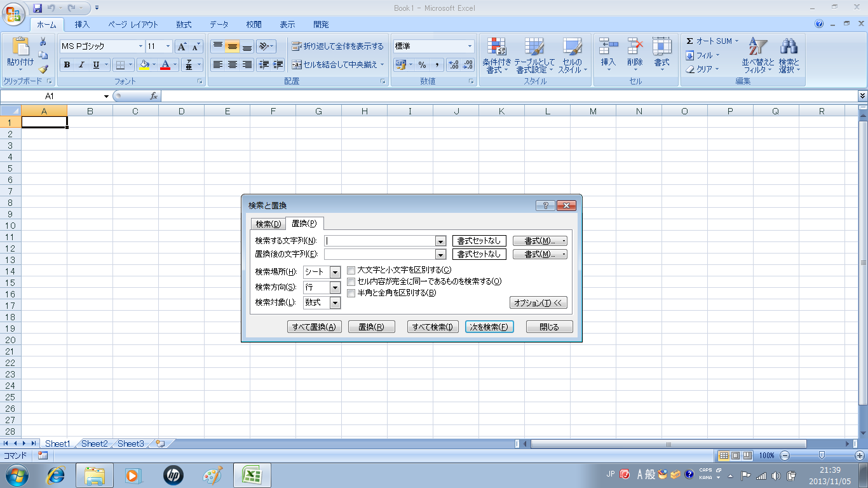The image size is (868, 488).
Task: Click the Italic formatting icon
Action: click(x=81, y=65)
